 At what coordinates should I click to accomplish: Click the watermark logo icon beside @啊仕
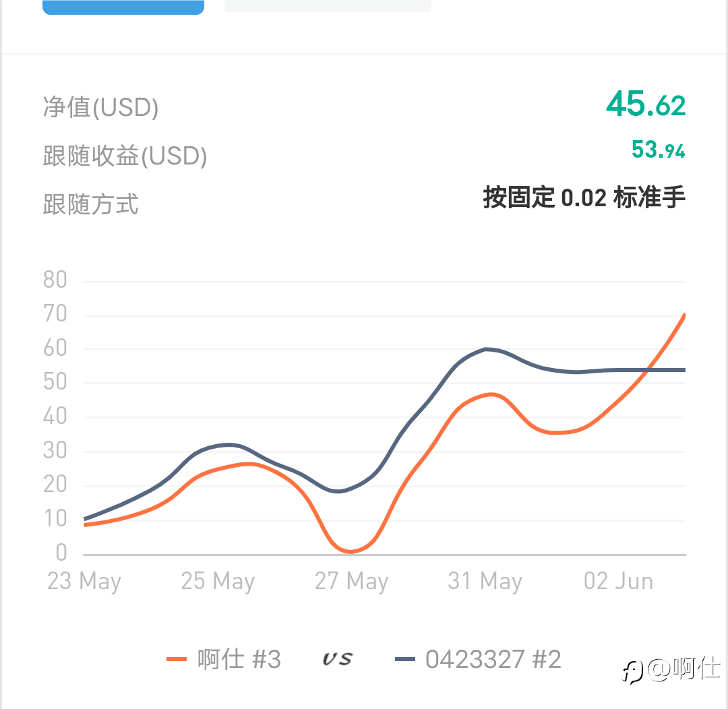(x=633, y=671)
